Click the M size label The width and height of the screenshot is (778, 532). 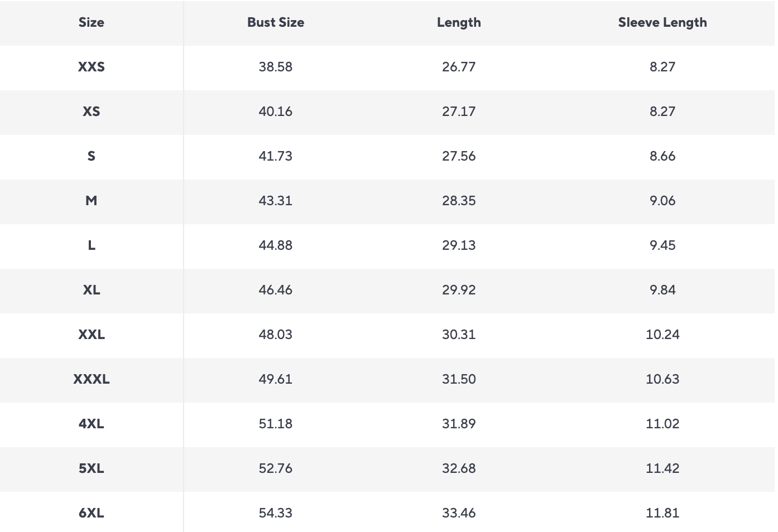[x=92, y=201]
